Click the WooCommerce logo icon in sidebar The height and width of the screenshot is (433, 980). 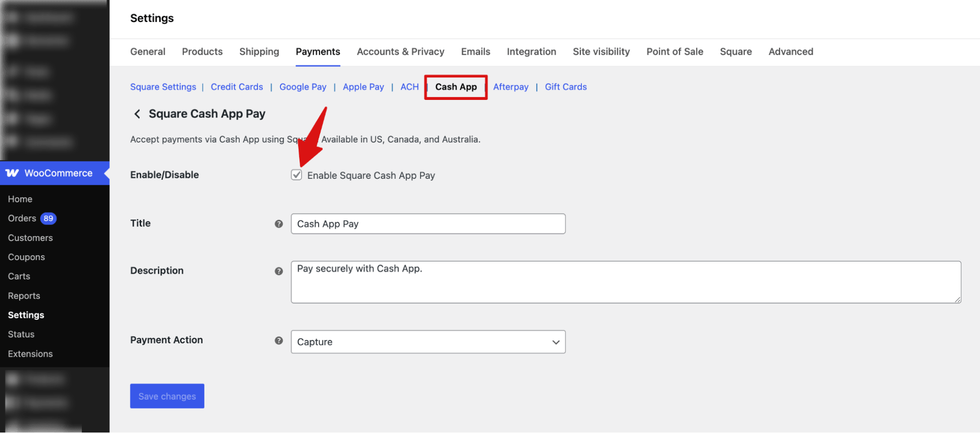coord(12,173)
